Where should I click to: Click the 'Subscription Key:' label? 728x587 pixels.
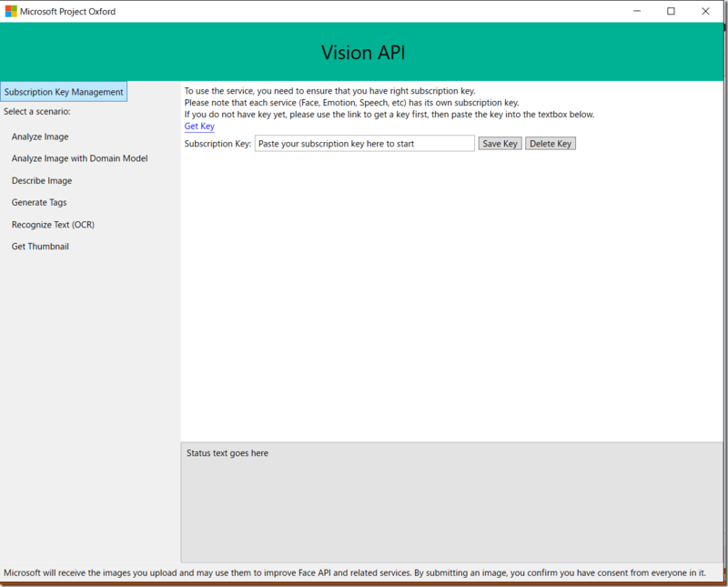point(217,144)
